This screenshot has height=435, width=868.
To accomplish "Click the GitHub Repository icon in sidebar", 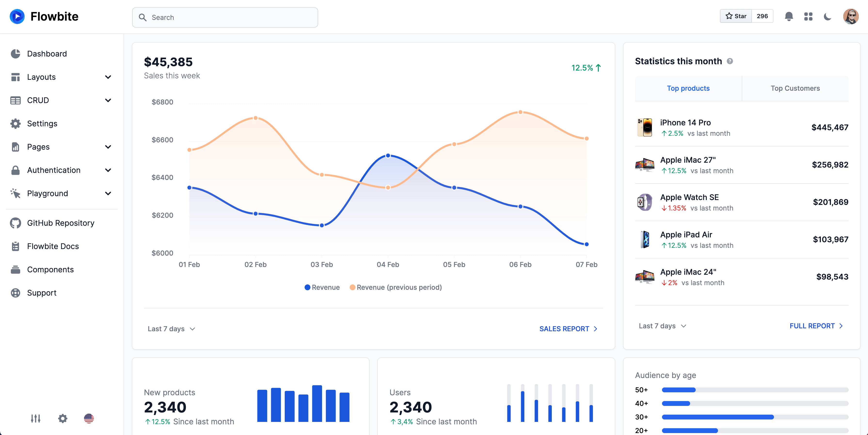I will coord(16,223).
